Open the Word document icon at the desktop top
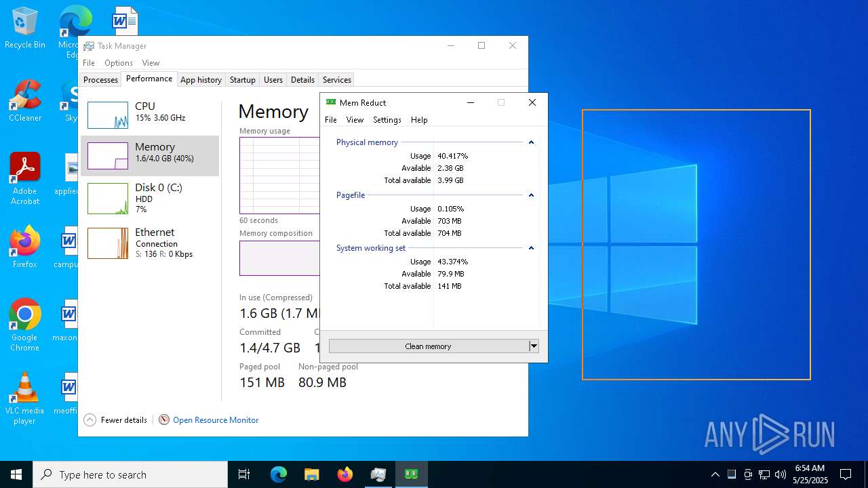 coord(125,20)
